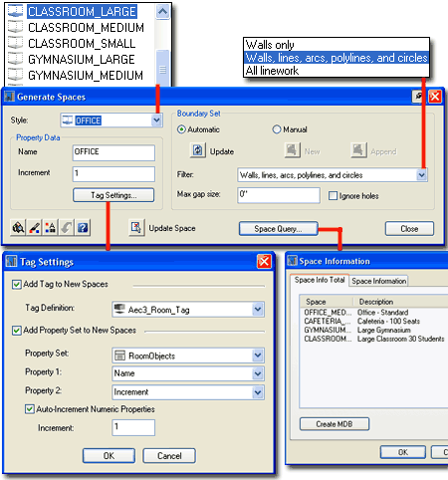Click the grayed undo arrow icon
The width and height of the screenshot is (448, 480).
click(x=67, y=228)
